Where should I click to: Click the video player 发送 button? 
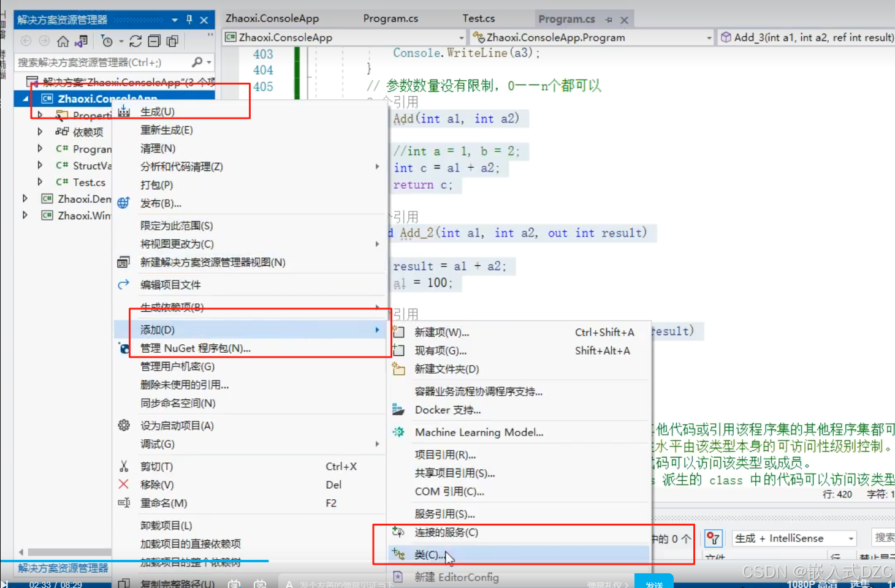point(654,582)
